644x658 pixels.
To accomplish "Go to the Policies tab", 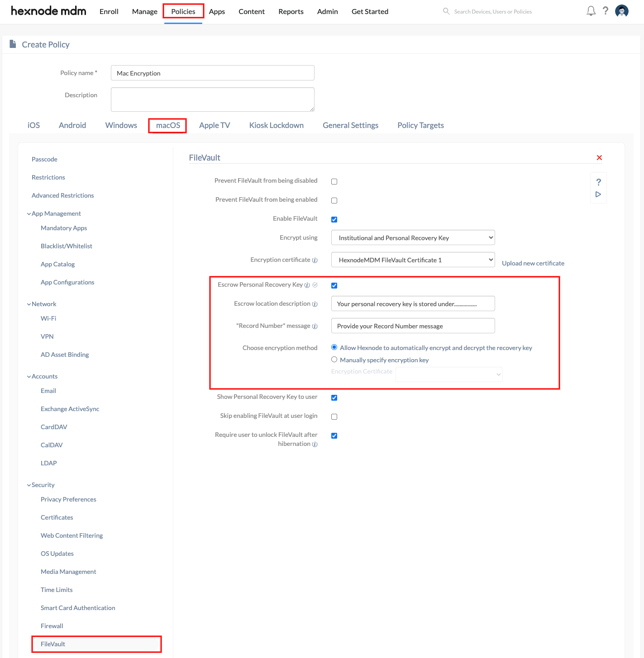I will pos(183,11).
